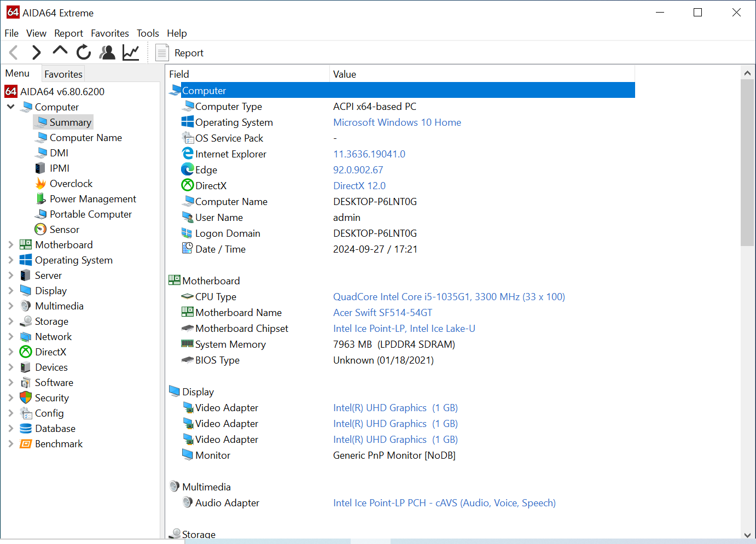Expand the Network tree node
This screenshot has height=544, width=756.
(10, 337)
